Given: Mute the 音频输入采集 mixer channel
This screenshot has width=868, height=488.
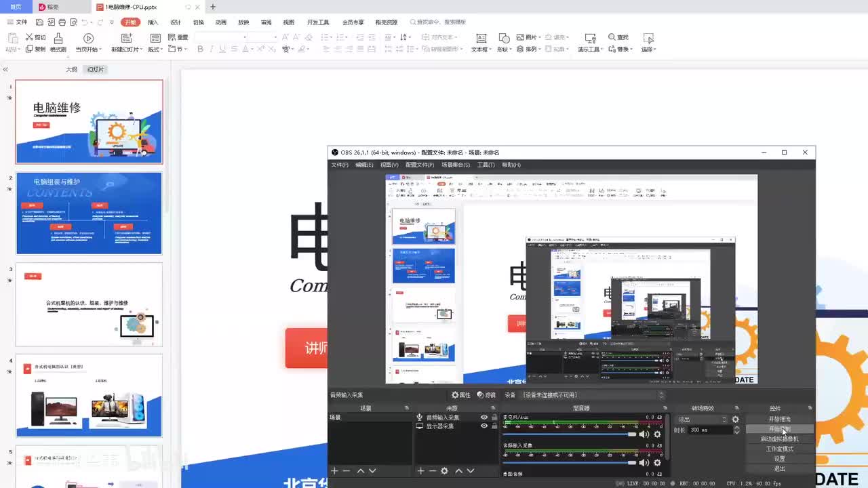Looking at the screenshot, I should click(x=644, y=463).
